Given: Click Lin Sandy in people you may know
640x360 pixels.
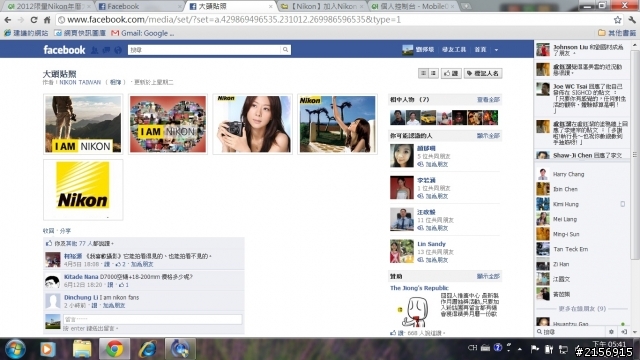Looking at the screenshot, I should 431,244.
